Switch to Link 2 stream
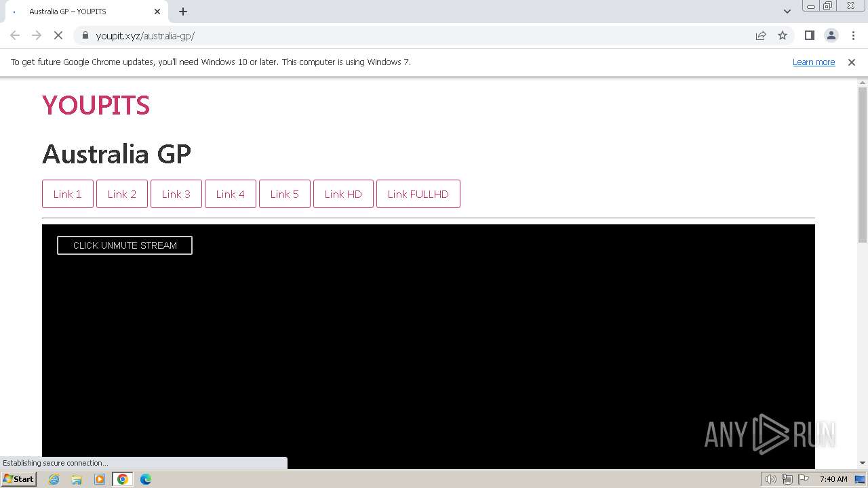Image resolution: width=868 pixels, height=488 pixels. tap(122, 194)
